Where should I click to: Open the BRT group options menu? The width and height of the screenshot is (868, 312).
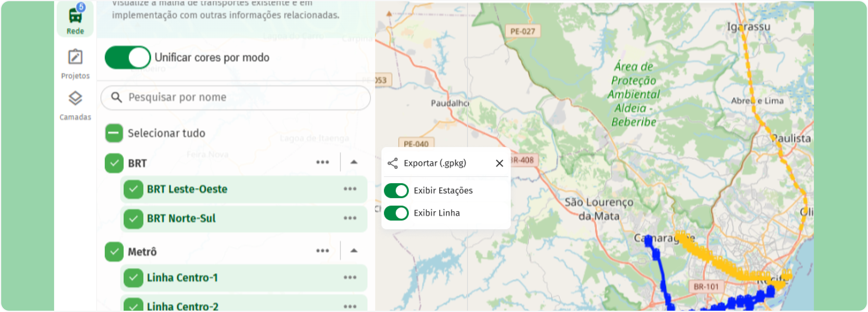point(322,162)
